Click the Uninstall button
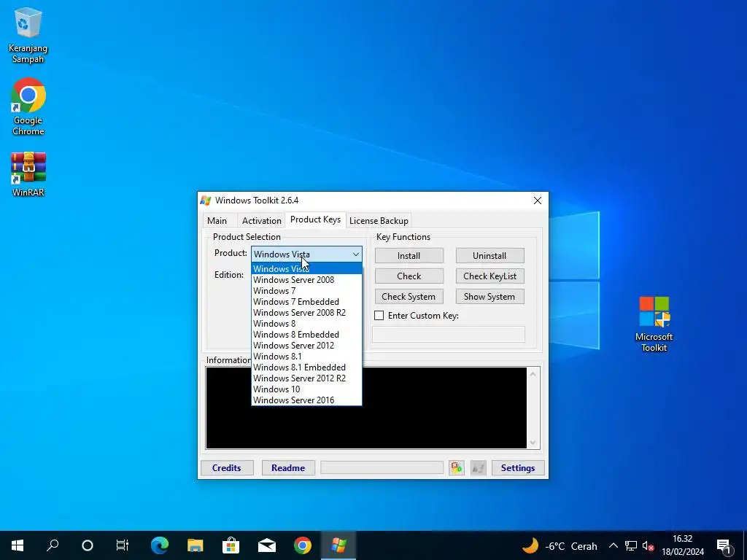747x560 pixels. pyautogui.click(x=489, y=256)
